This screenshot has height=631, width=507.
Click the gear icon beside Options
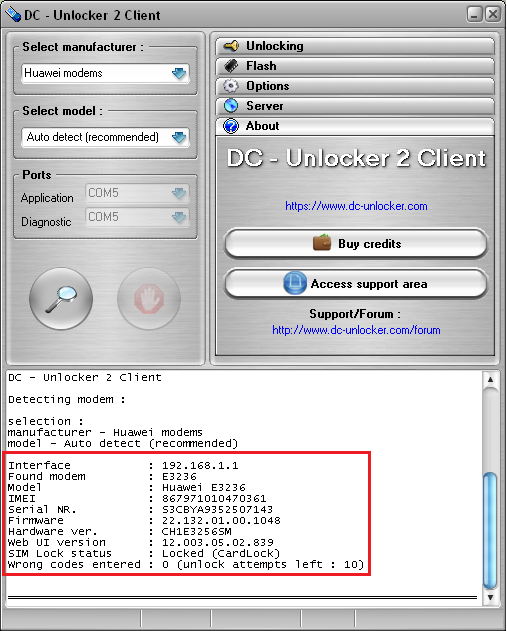231,86
